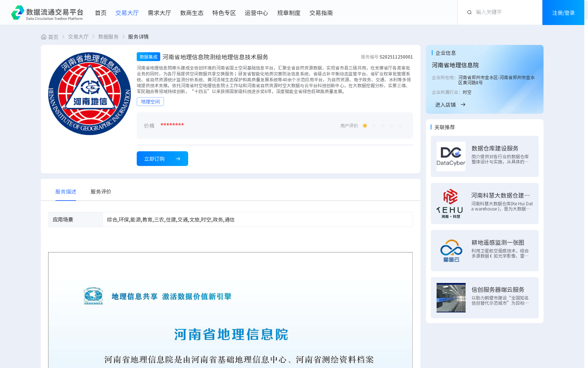The width and height of the screenshot is (588, 368).
Task: Click the 河南地信 institute logo image
Action: pos(90,93)
